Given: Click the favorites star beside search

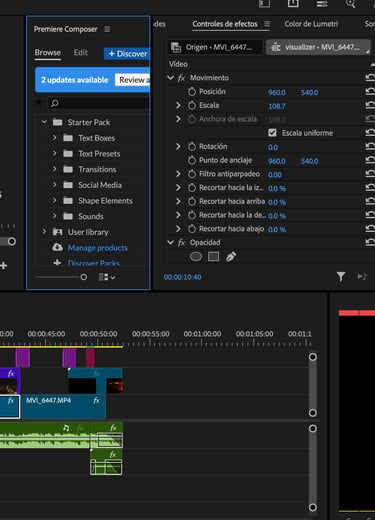Looking at the screenshot, I should coord(39,103).
